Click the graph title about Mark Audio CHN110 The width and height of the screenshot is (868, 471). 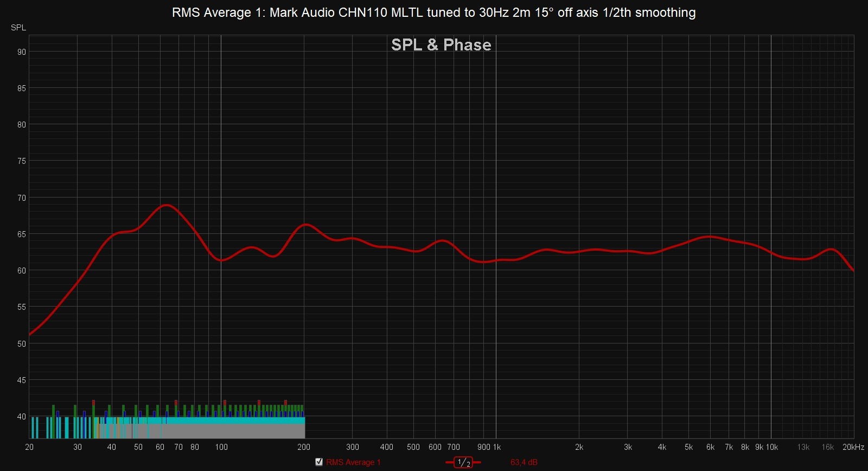click(433, 12)
